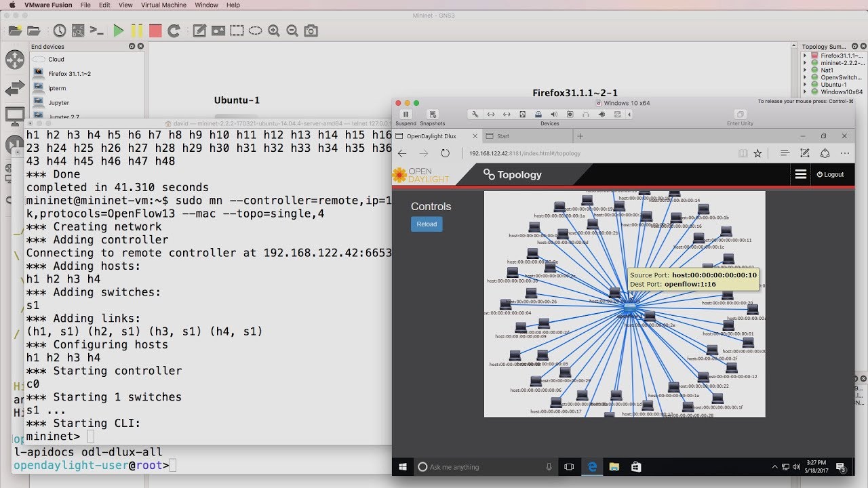The width and height of the screenshot is (868, 488).
Task: Open the VMware Fusion File menu
Action: coord(85,5)
